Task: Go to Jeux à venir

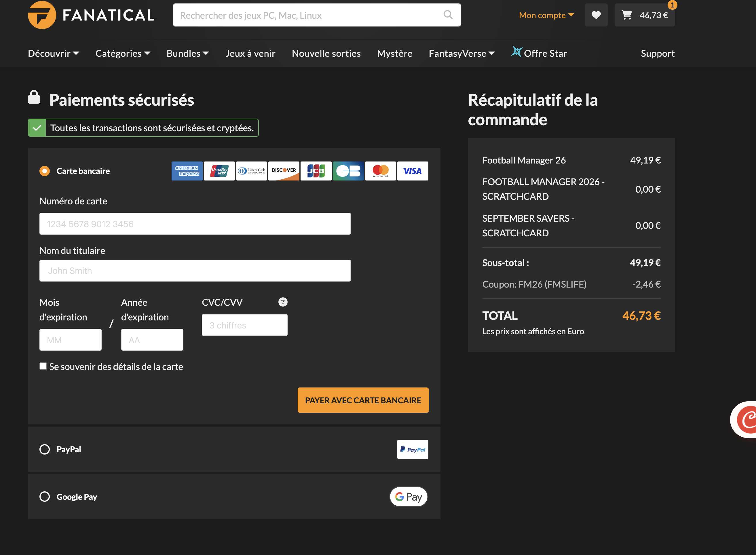Action: click(x=250, y=54)
